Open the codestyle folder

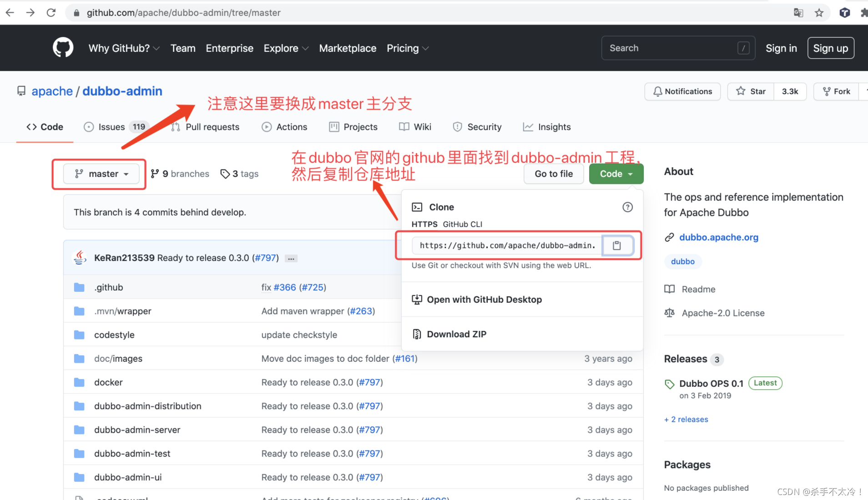point(114,335)
